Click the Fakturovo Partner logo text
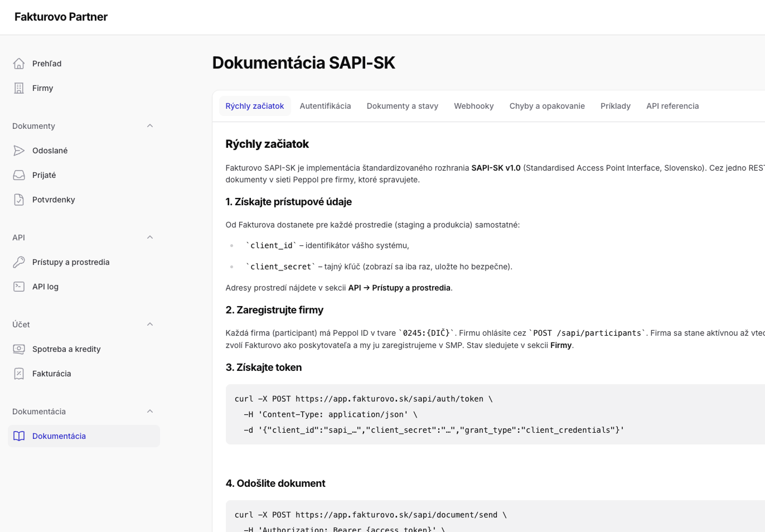 pos(61,17)
